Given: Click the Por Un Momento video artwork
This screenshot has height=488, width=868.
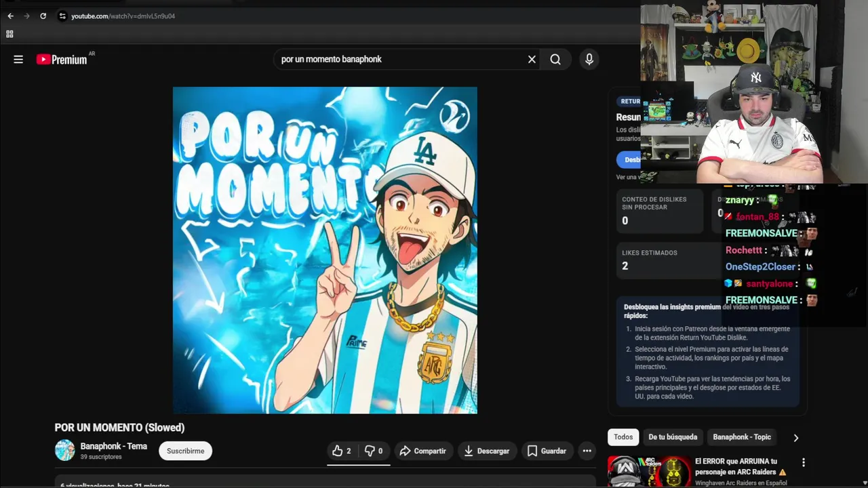Looking at the screenshot, I should click(325, 250).
